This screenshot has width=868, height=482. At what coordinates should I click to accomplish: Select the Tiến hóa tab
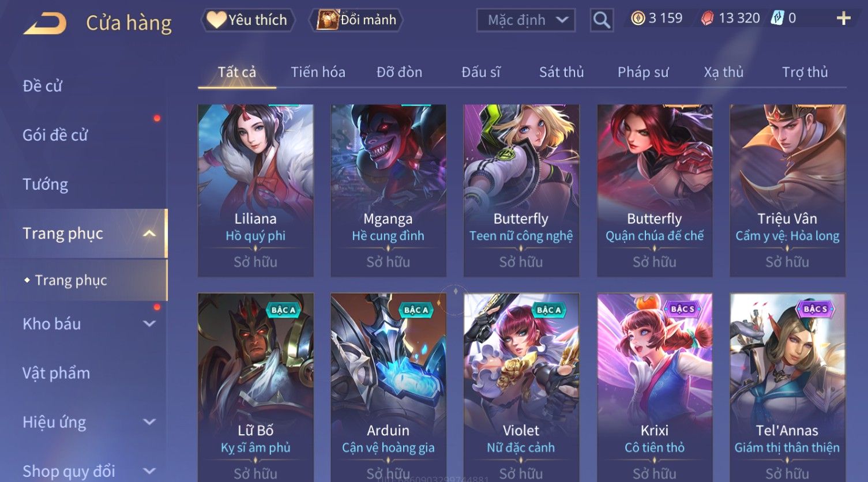click(x=318, y=72)
